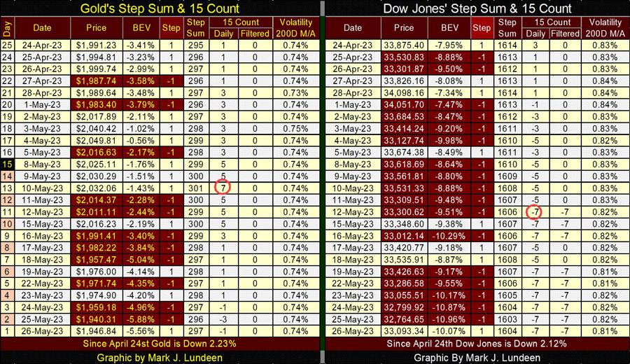Select Gold price $2,049.81 on 4-May-23
630x364 pixels.
tap(97, 141)
